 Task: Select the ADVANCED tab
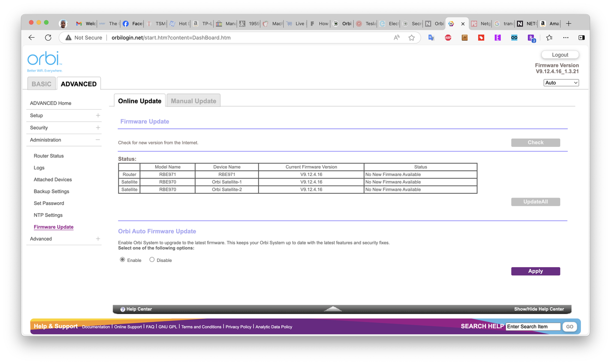pyautogui.click(x=79, y=83)
